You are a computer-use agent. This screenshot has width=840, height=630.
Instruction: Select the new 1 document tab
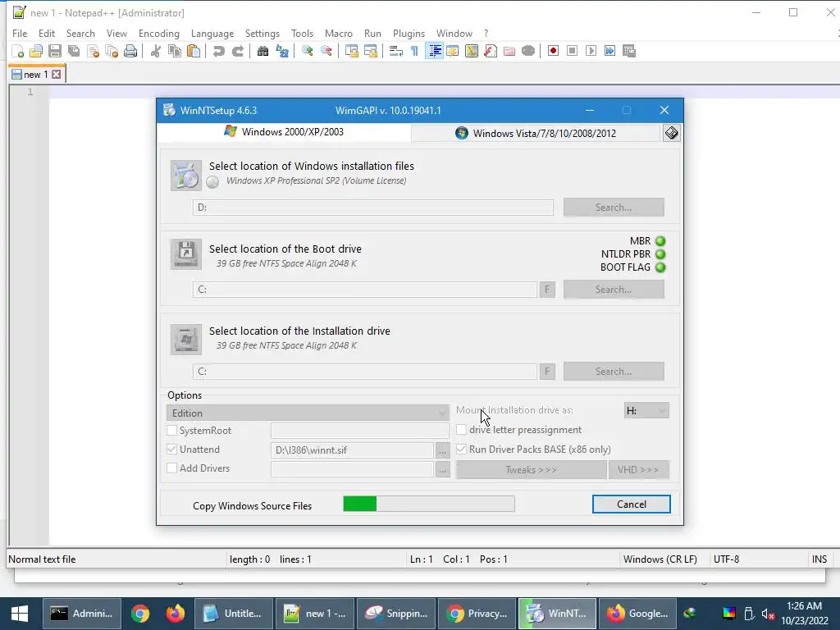pyautogui.click(x=36, y=75)
